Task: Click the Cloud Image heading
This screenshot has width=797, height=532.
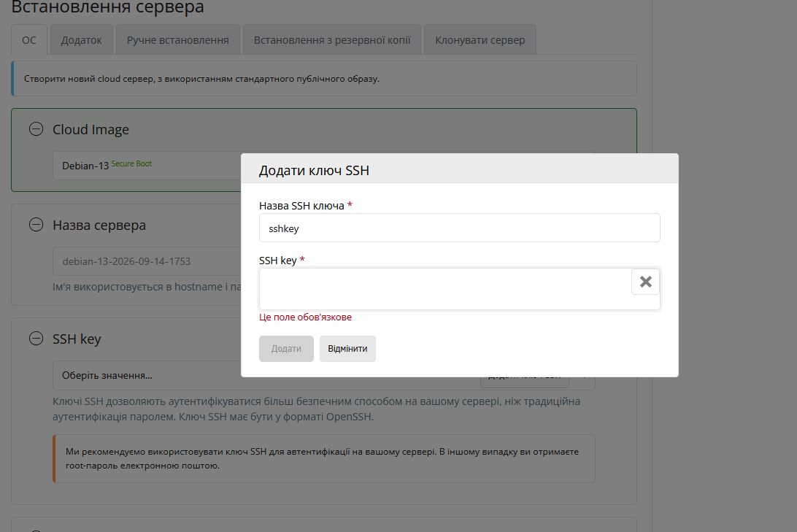Action: coord(91,130)
